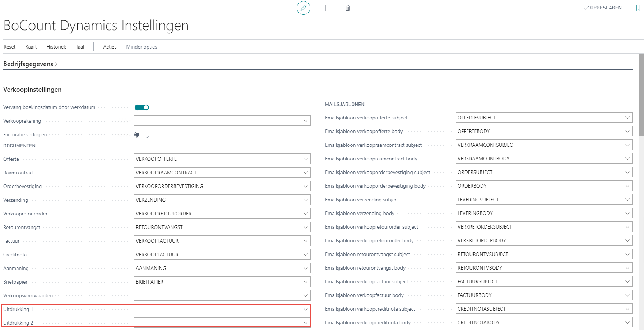Open the Acties menu
The height and width of the screenshot is (330, 644).
(x=110, y=47)
